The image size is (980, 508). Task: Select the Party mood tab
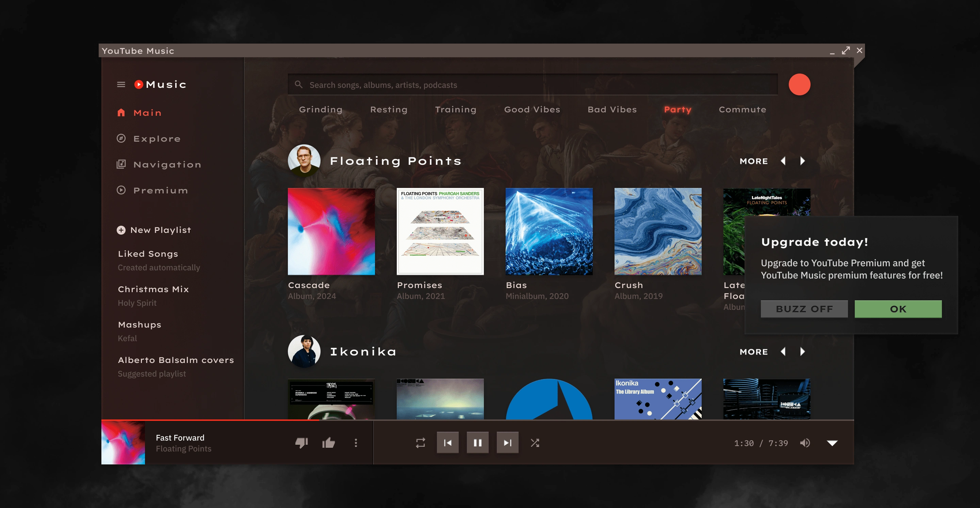678,109
